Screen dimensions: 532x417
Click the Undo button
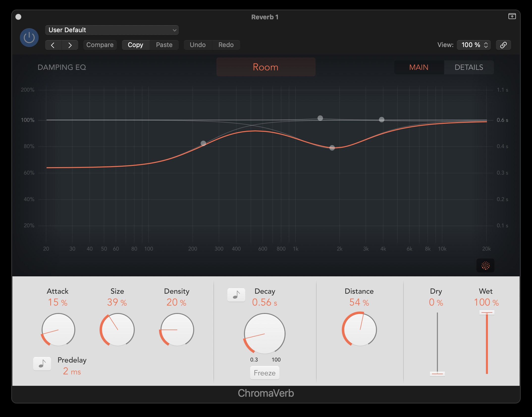(x=198, y=45)
